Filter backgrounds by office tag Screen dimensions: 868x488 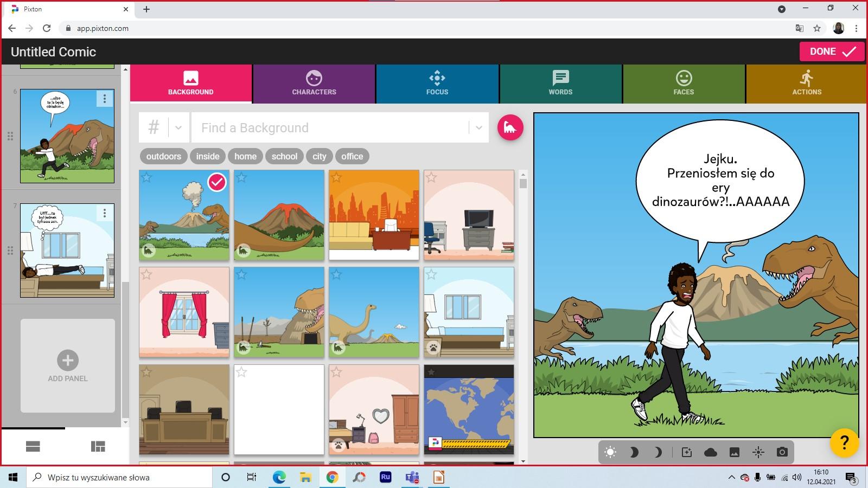[x=352, y=156]
